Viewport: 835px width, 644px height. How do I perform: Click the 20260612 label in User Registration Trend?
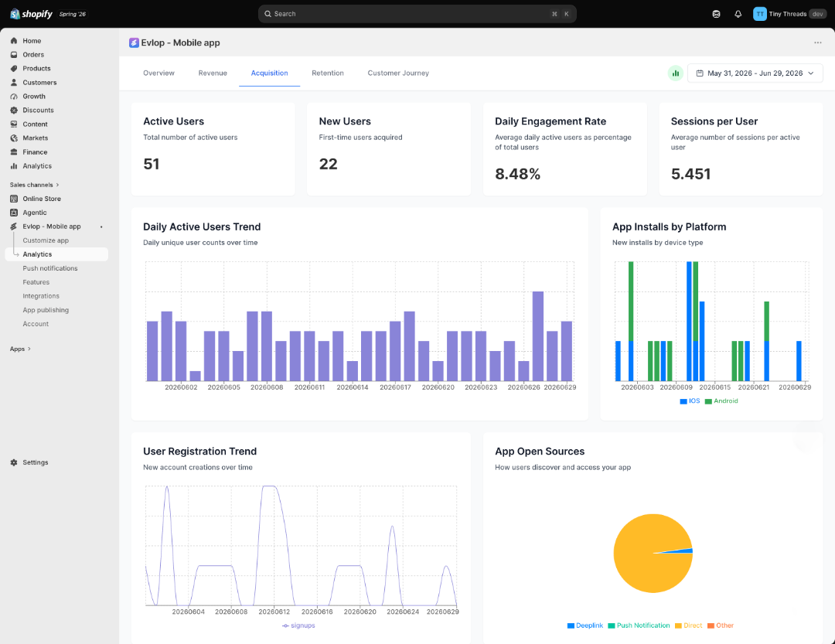click(x=274, y=612)
